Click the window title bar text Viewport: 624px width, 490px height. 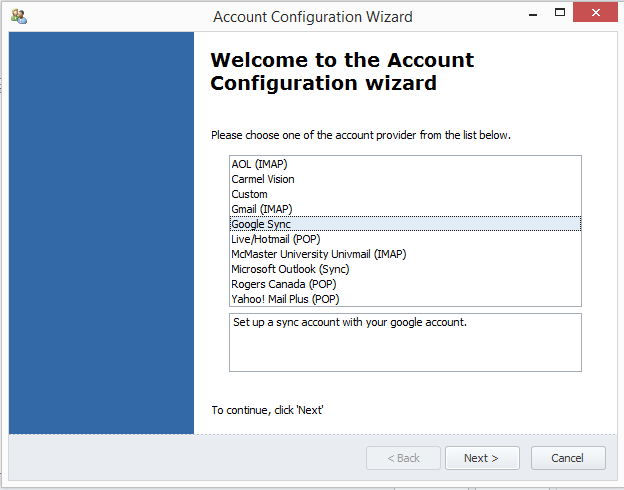(312, 16)
